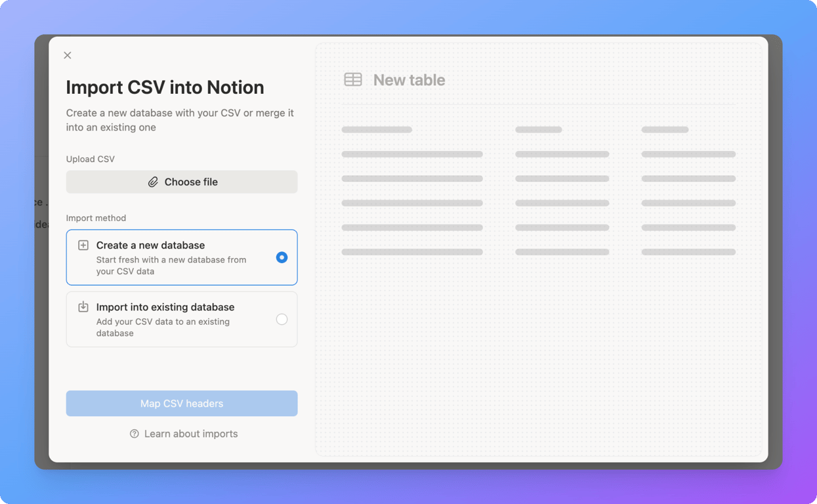Select the Create a new database radio button
The width and height of the screenshot is (817, 504).
[282, 257]
